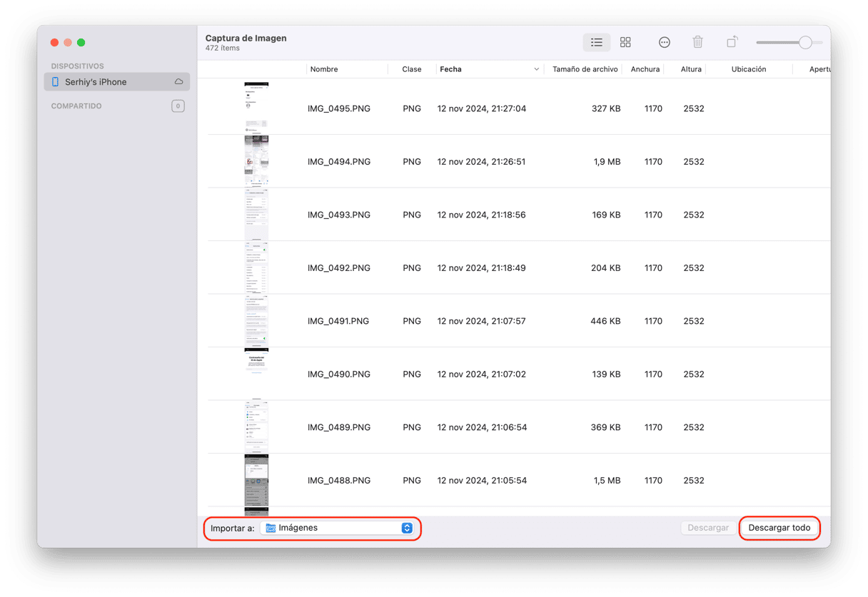Select thumbnail of IMG_0494.PNG

click(256, 161)
